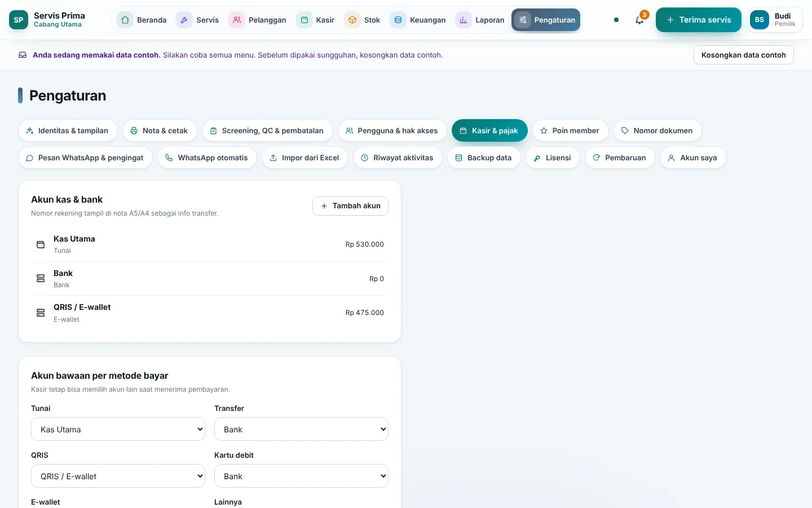Open the Nomor dokumen tab
The width and height of the screenshot is (812, 508).
coord(657,130)
